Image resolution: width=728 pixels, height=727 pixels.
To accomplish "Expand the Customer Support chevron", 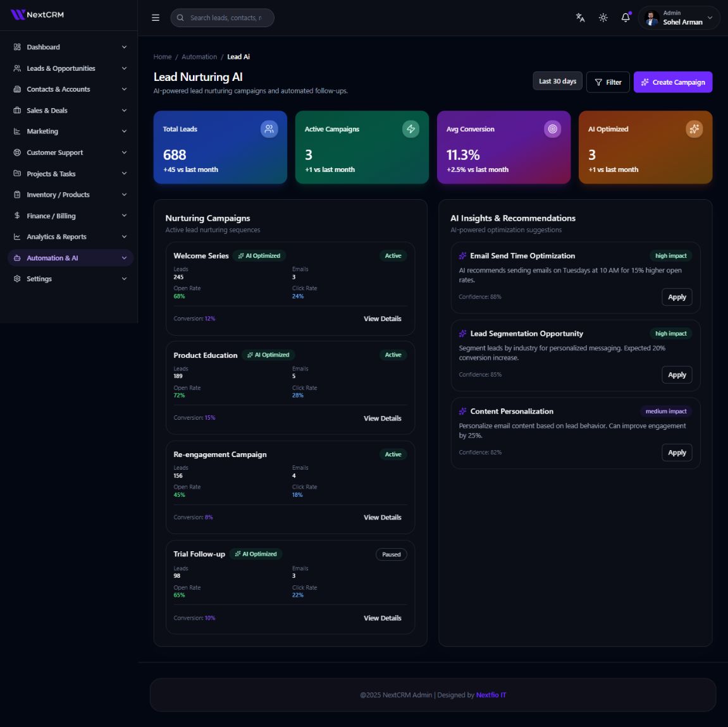I will pyautogui.click(x=124, y=152).
